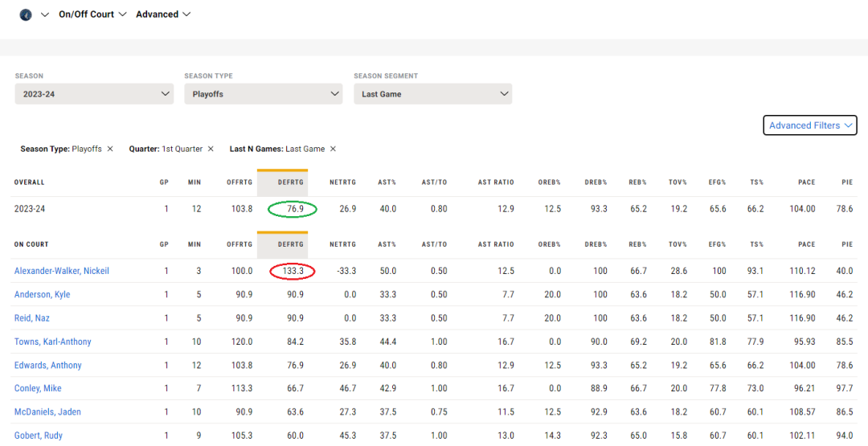Remove the Last N Games filter chip

pos(334,149)
